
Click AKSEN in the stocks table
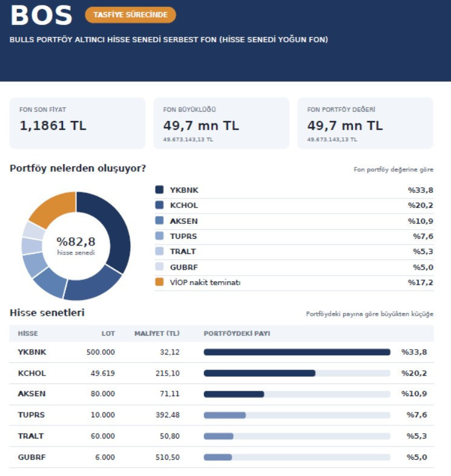(31, 394)
